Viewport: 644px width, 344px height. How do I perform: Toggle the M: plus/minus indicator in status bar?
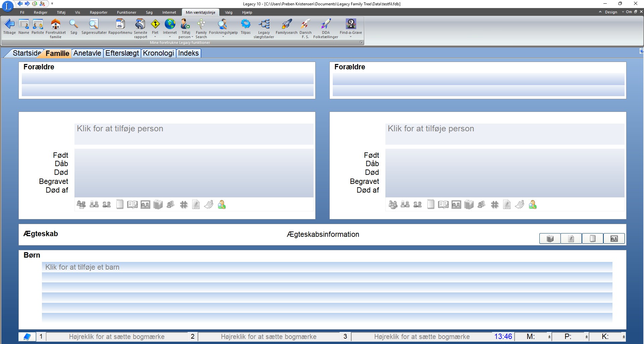tap(549, 337)
